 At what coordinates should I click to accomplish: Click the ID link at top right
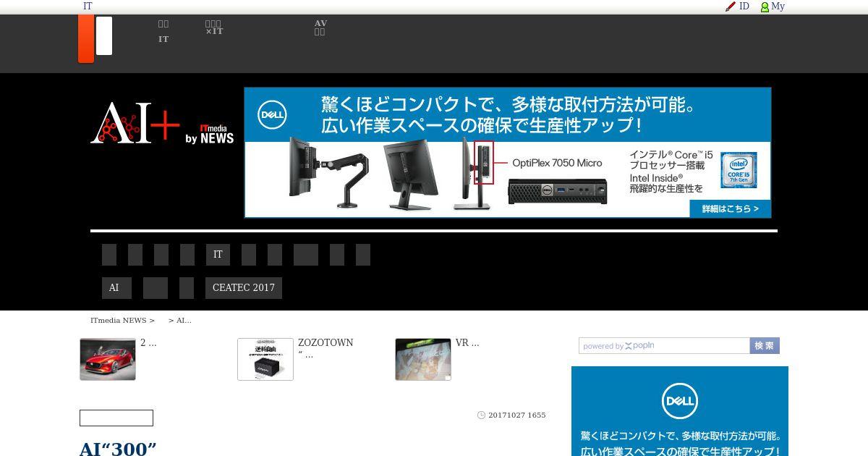744,7
